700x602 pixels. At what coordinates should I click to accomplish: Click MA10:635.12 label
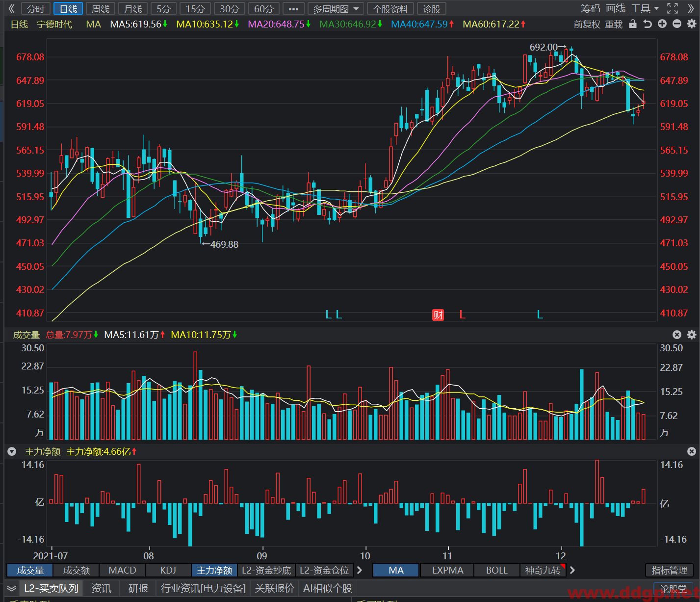(x=205, y=24)
